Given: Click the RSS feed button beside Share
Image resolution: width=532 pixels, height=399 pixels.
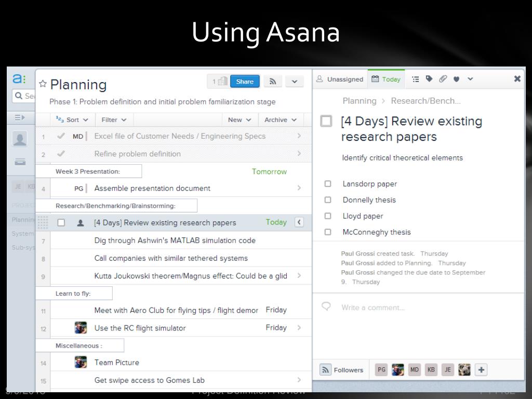Looking at the screenshot, I should 273,82.
